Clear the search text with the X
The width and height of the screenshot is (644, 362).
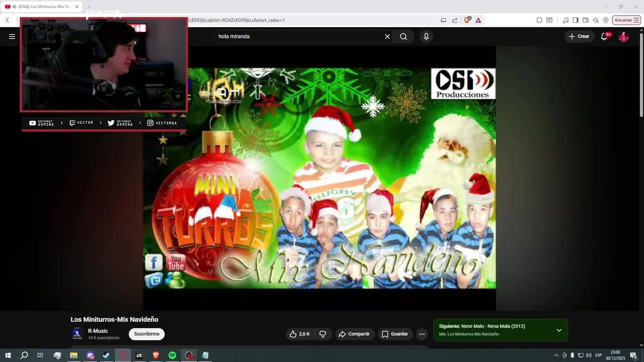[x=387, y=36]
